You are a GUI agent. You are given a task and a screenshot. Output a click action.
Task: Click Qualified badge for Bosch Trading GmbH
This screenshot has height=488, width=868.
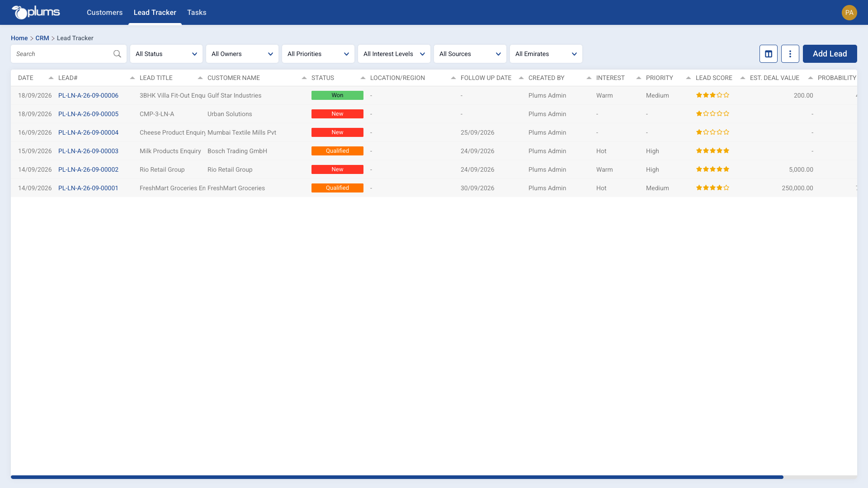coord(337,151)
